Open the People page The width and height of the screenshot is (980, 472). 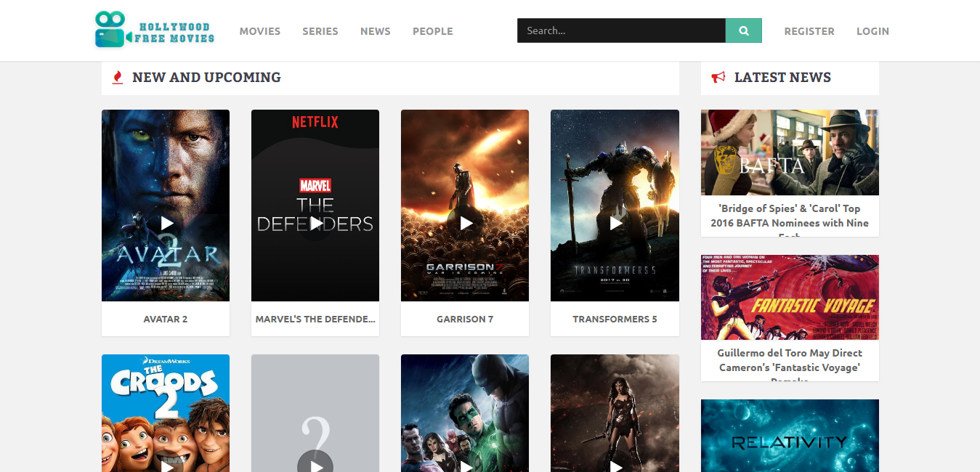click(433, 31)
